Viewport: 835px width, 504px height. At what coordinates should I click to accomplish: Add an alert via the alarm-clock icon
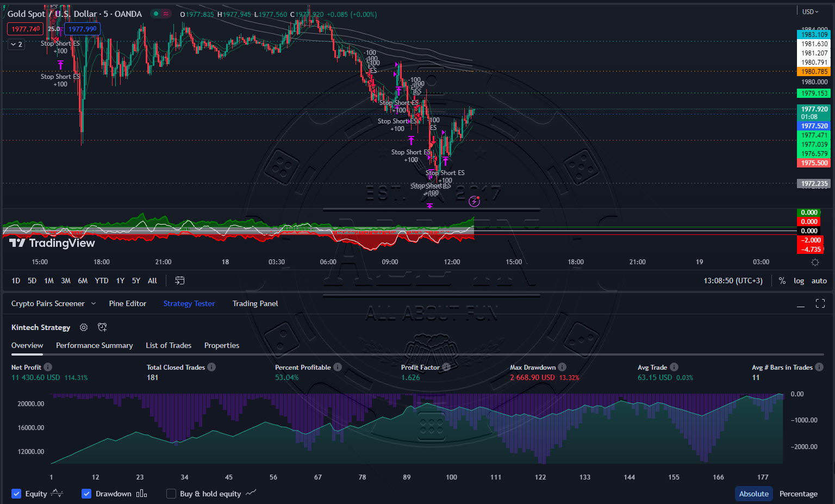click(x=102, y=327)
